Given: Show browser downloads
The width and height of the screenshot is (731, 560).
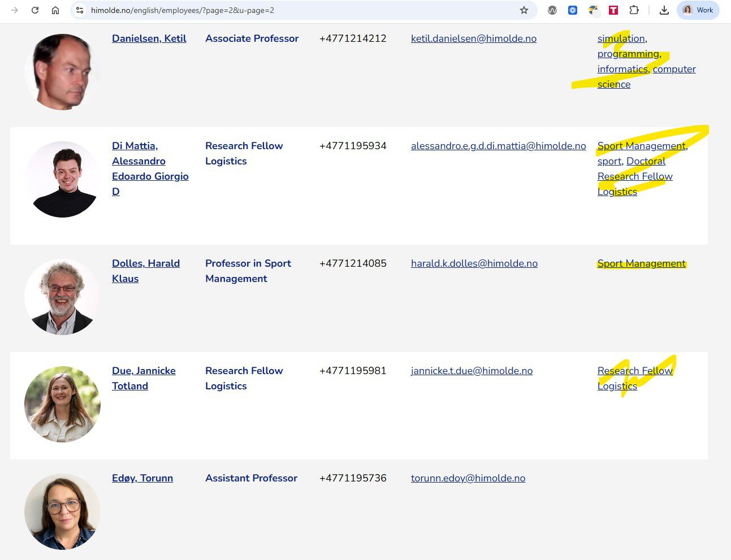Looking at the screenshot, I should coord(664,10).
